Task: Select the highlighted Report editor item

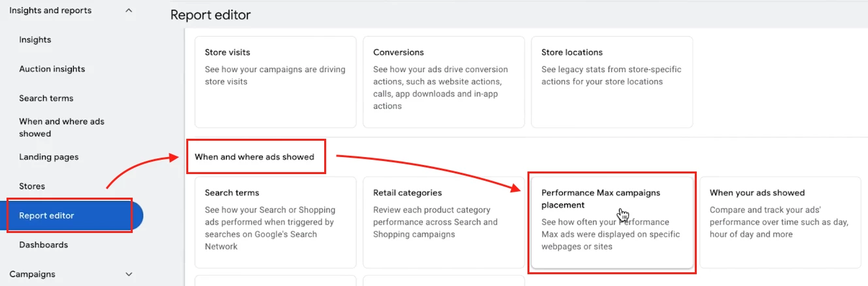Action: tap(47, 216)
